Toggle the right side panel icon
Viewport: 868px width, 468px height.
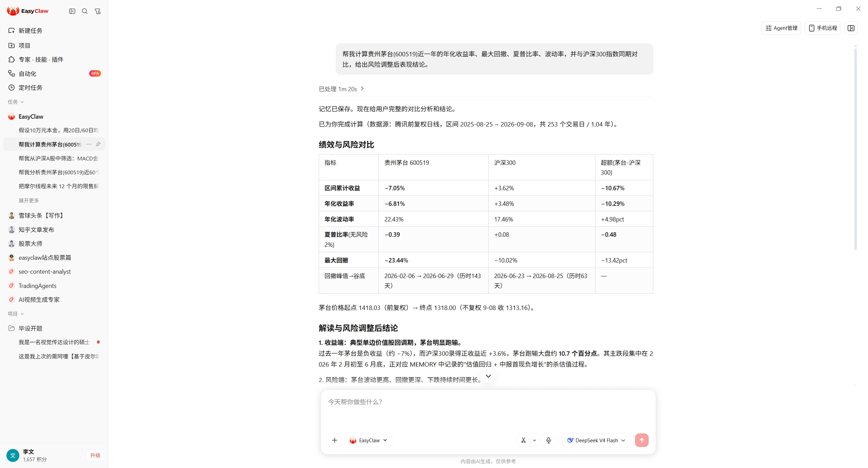click(851, 28)
